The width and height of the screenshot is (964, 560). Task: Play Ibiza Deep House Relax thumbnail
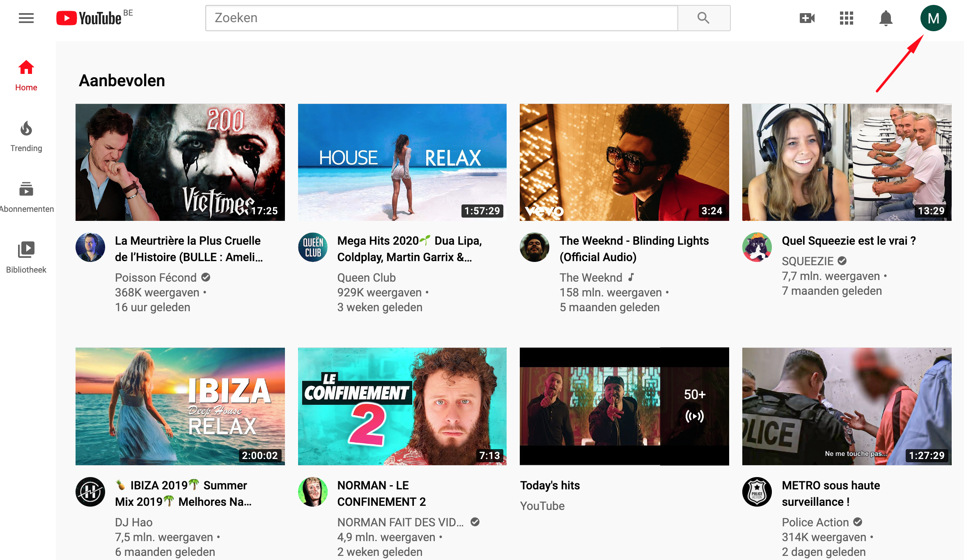tap(180, 406)
